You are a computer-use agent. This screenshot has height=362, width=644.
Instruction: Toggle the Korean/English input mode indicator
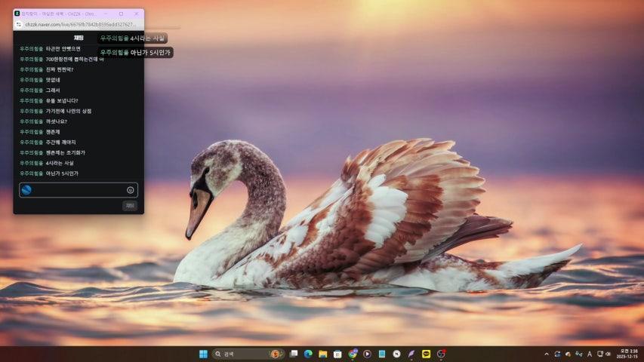click(x=589, y=354)
